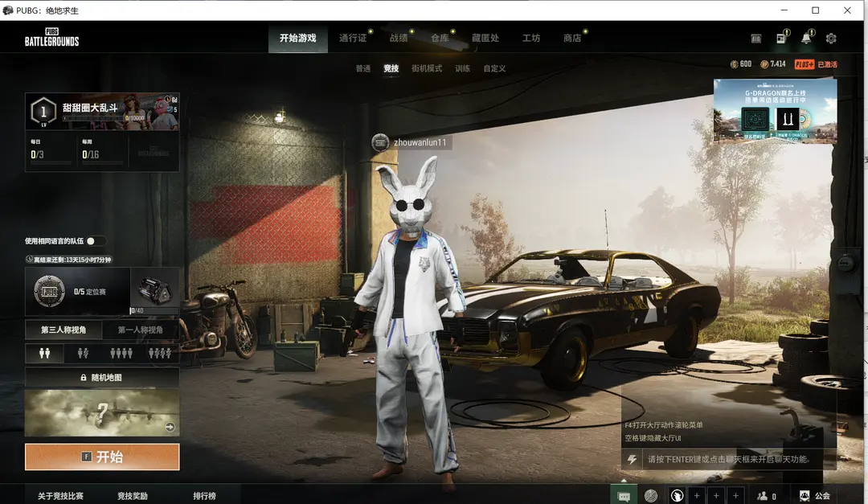Open the 战绩 tab
Viewport: 868px width, 504px height.
click(399, 39)
